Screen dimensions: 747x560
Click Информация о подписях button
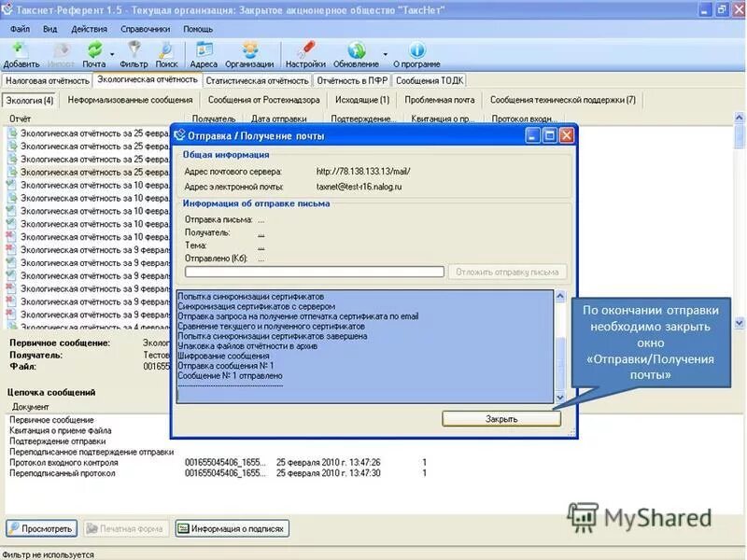point(232,528)
